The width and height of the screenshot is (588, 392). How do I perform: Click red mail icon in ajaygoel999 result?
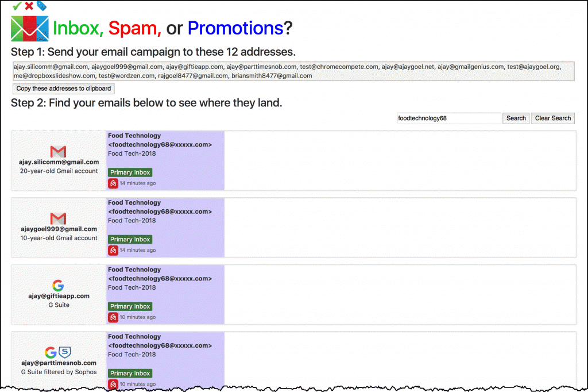(113, 250)
